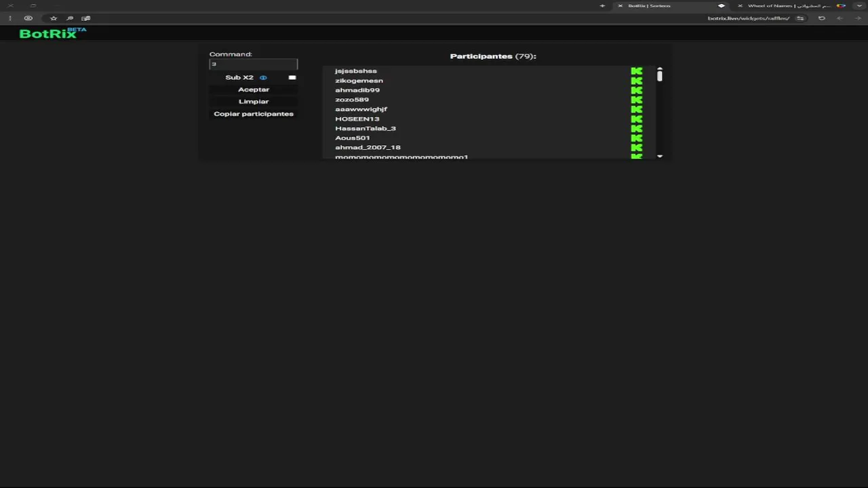Viewport: 868px width, 488px height.
Task: Close the Wheel of Names tab
Action: tap(740, 5)
